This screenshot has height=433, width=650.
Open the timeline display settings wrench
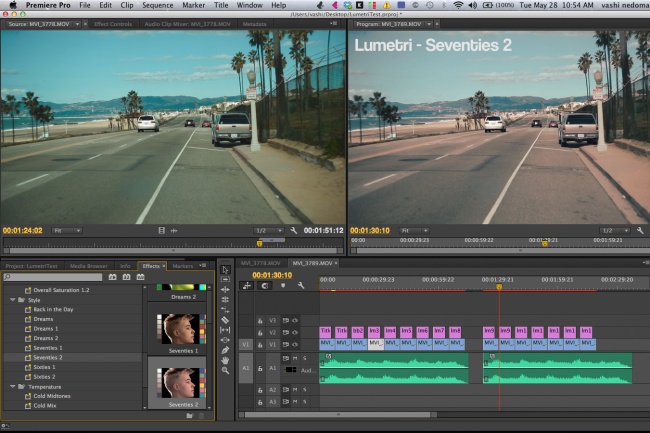click(x=301, y=285)
